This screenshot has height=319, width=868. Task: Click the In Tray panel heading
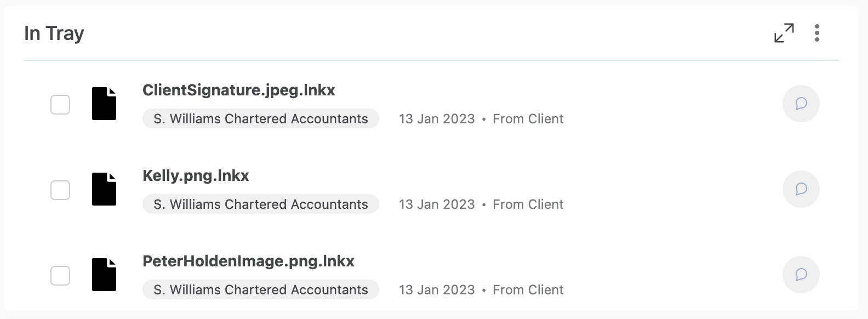point(54,33)
